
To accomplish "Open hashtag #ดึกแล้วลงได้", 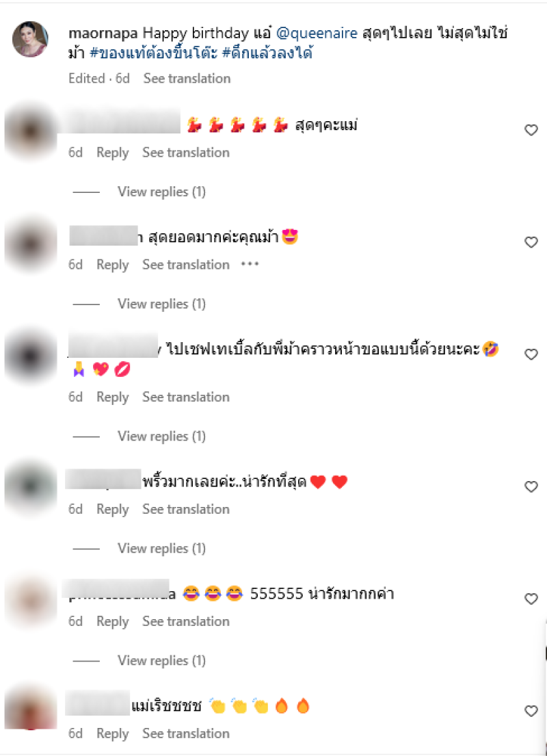I will [267, 52].
